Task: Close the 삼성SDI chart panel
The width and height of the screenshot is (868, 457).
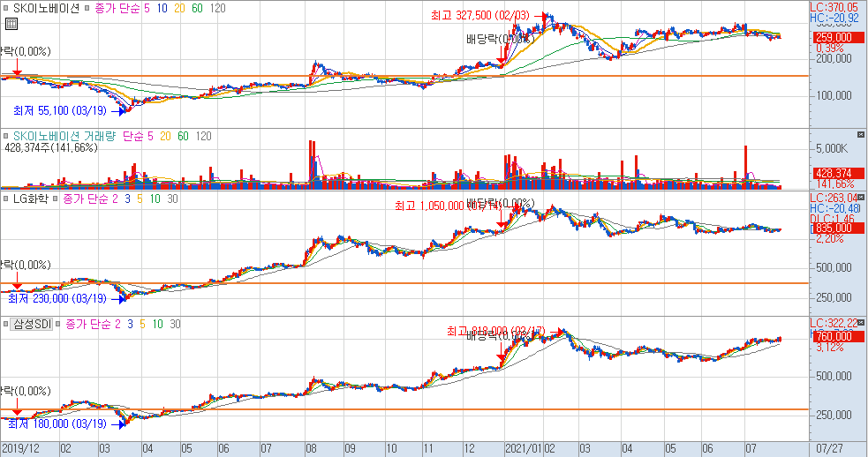Action: click(x=861, y=322)
